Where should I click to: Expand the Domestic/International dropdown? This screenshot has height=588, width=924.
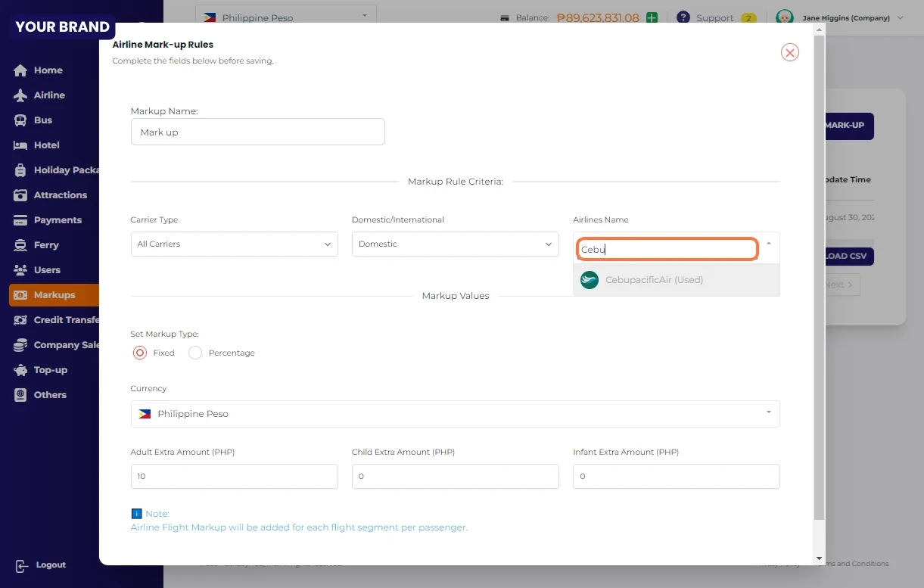point(455,244)
